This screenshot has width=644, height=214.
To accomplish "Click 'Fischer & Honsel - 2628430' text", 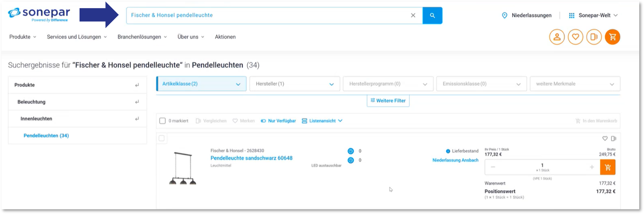I will (x=237, y=151).
